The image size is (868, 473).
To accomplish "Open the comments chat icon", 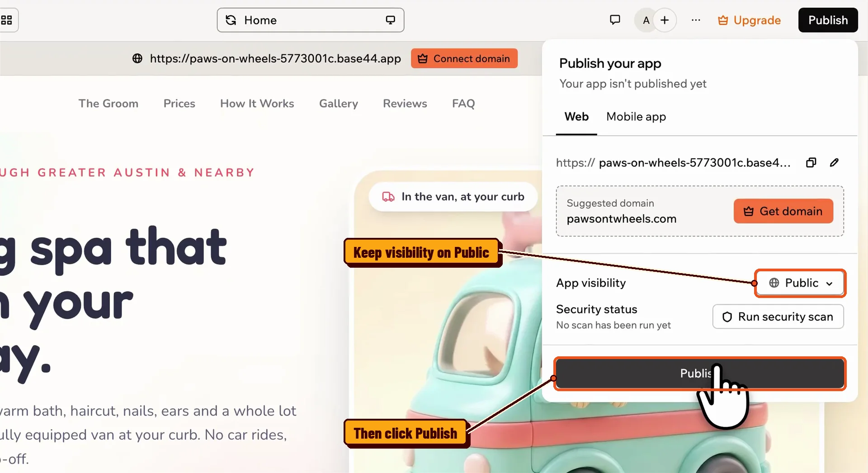I will coord(615,20).
